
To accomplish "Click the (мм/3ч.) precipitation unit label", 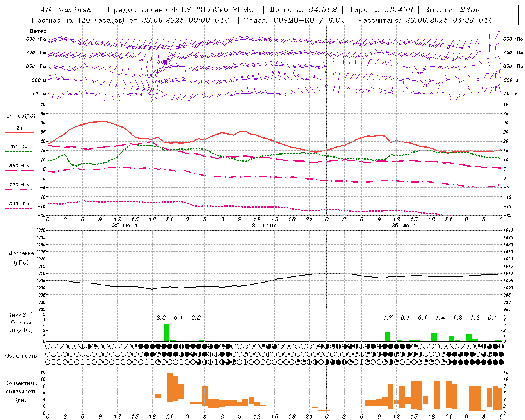I will 21,315.
